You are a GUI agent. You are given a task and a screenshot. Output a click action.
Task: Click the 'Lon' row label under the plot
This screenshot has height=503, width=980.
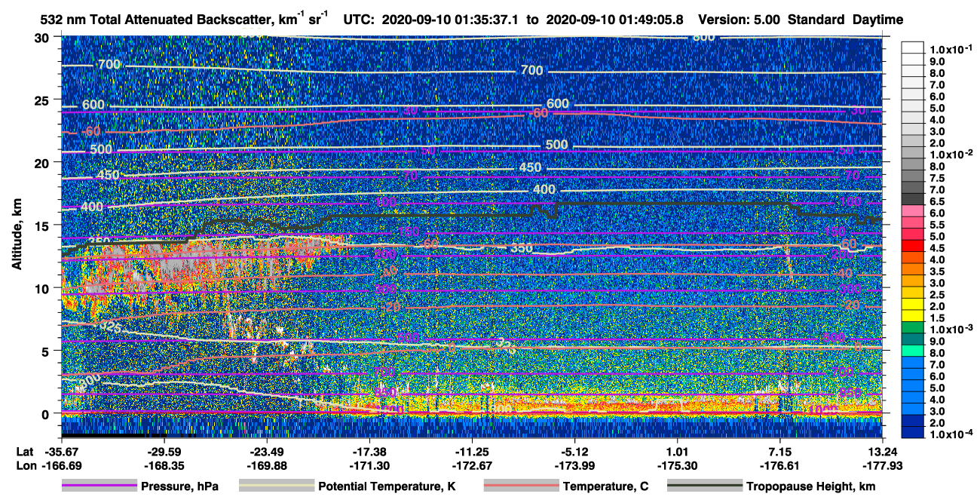(x=25, y=465)
